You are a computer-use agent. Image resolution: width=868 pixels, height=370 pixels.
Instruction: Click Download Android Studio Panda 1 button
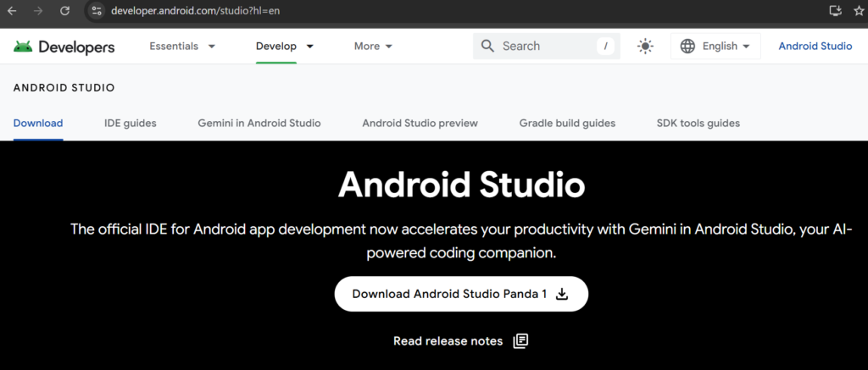click(x=460, y=294)
